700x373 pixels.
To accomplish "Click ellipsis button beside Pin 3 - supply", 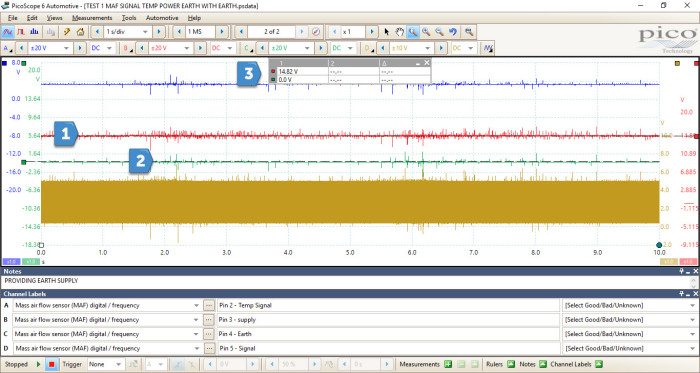I will pos(208,319).
